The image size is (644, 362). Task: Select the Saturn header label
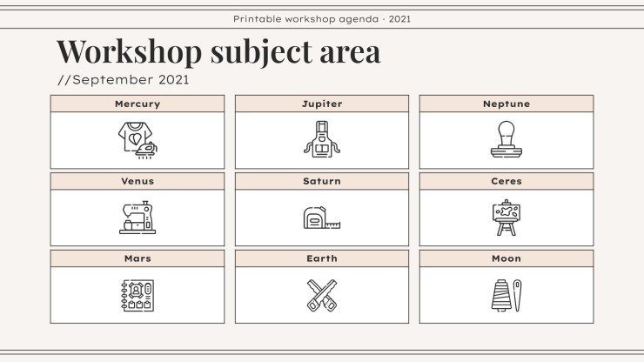click(x=322, y=181)
